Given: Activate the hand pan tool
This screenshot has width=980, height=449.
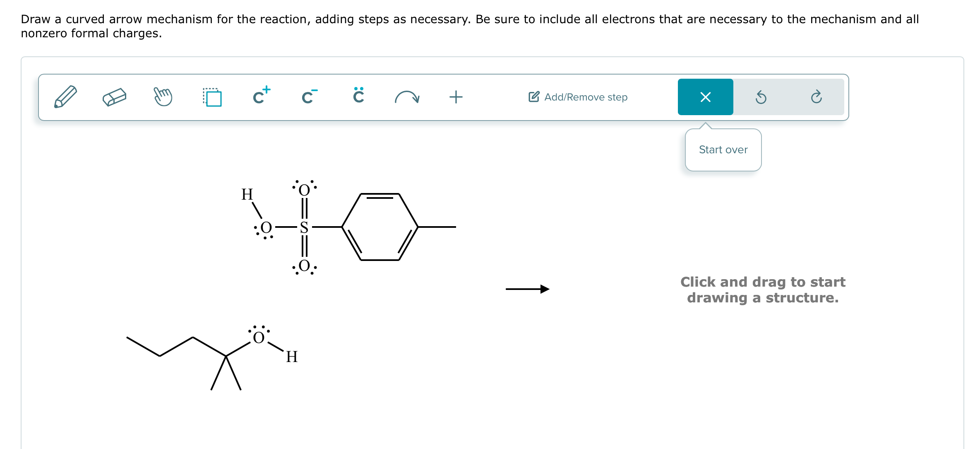Looking at the screenshot, I should click(163, 97).
